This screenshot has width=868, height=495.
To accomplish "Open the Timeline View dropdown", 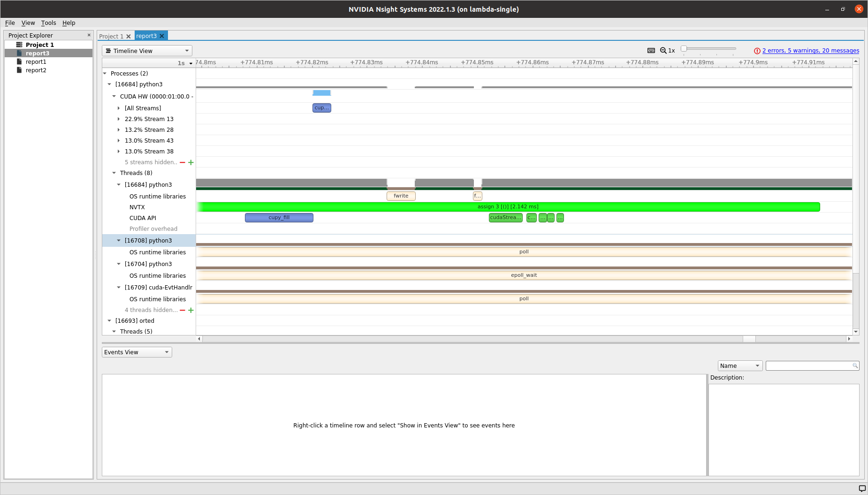I will pos(147,50).
